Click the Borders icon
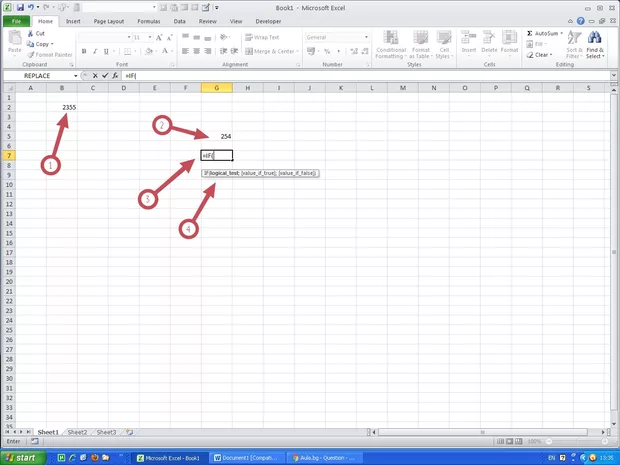This screenshot has height=465, width=620. click(x=127, y=51)
